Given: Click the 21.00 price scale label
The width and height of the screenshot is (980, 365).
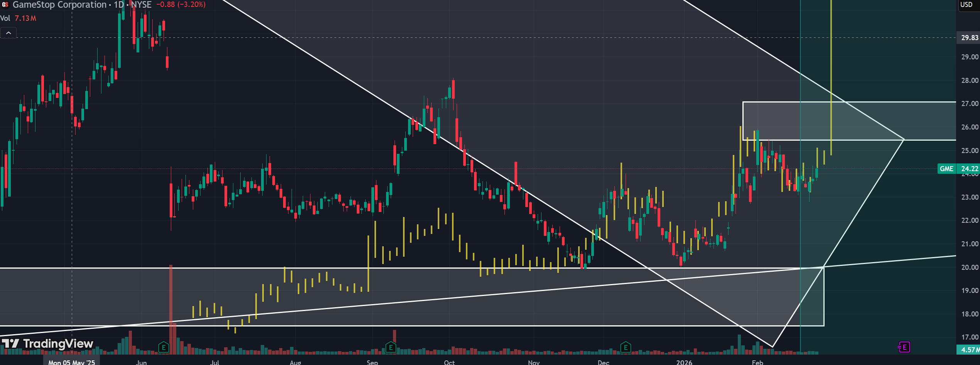Looking at the screenshot, I should [970, 244].
